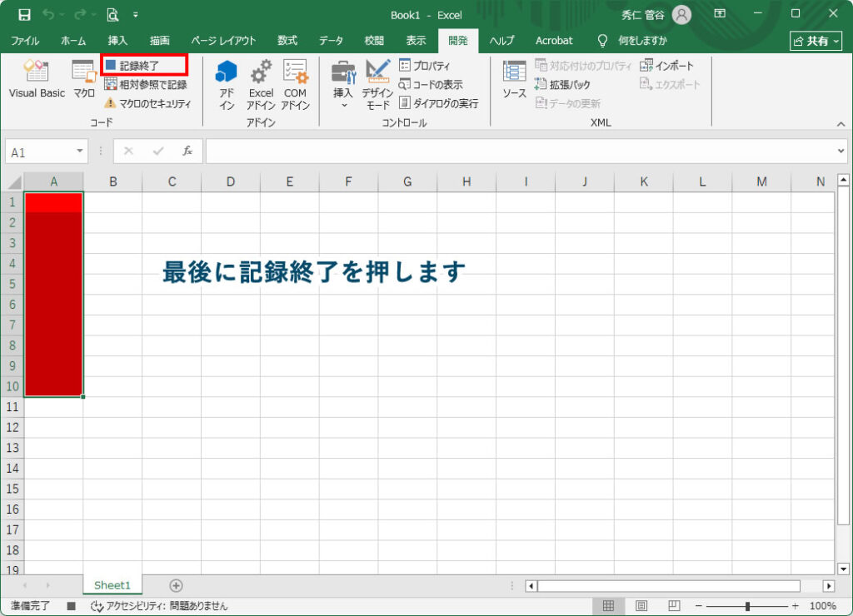Open COM アドイン dialog
The image size is (853, 616).
coord(296,85)
